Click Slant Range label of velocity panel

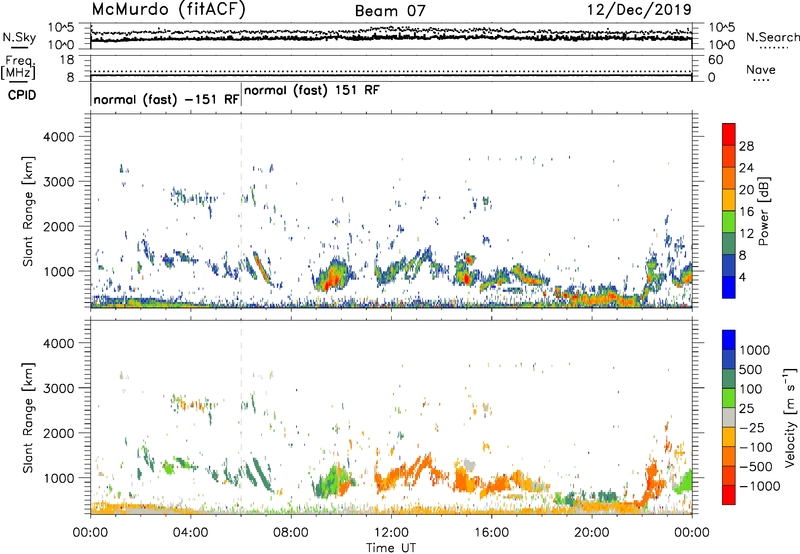(x=28, y=417)
